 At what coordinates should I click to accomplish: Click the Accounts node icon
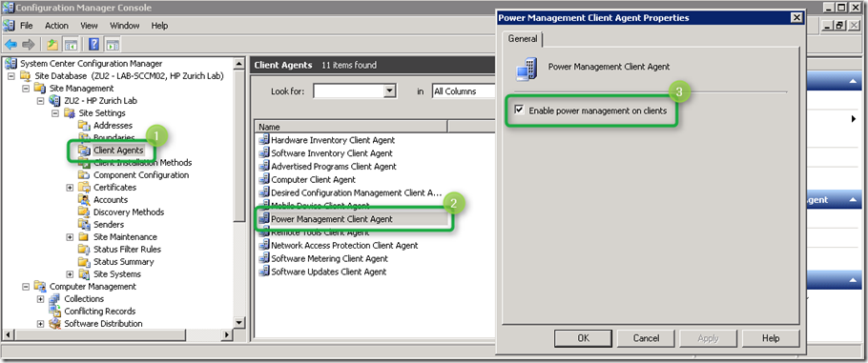click(x=84, y=200)
